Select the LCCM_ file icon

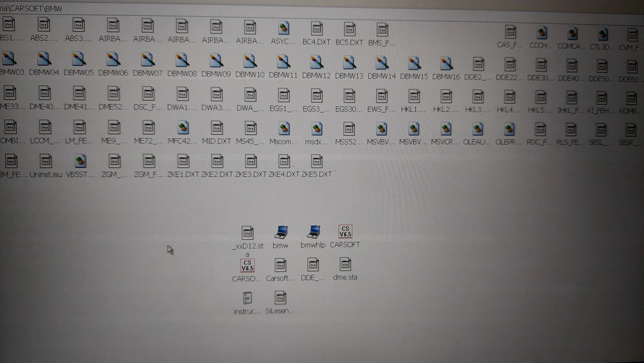pyautogui.click(x=45, y=126)
